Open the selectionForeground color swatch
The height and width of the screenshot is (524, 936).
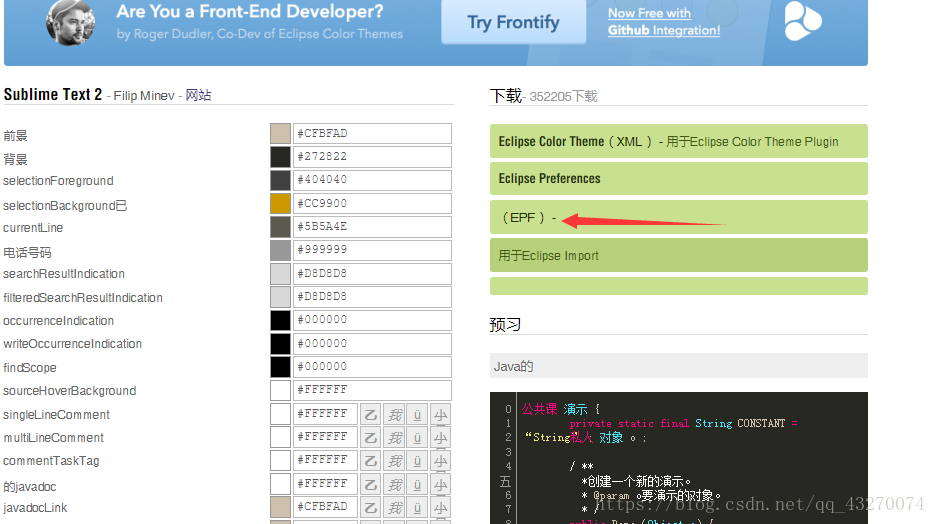(x=280, y=180)
